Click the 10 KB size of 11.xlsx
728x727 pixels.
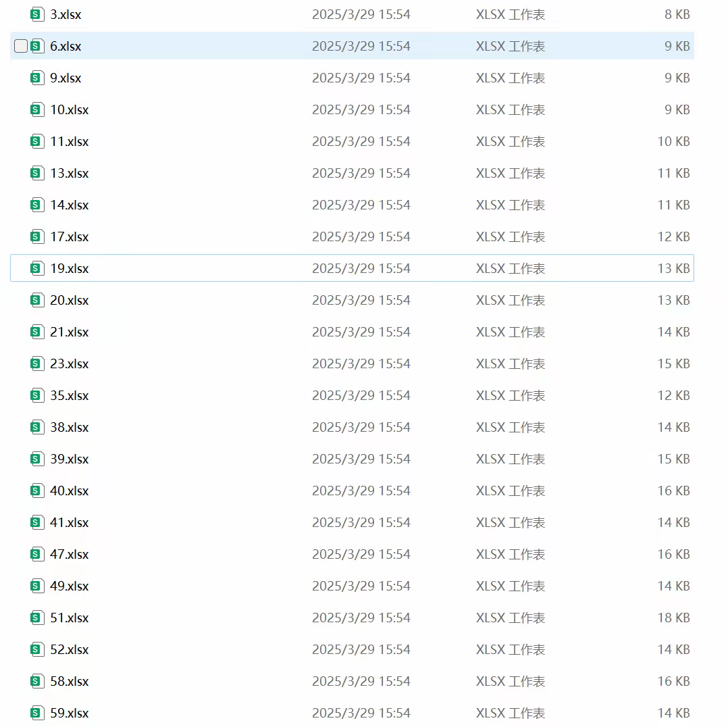click(674, 141)
